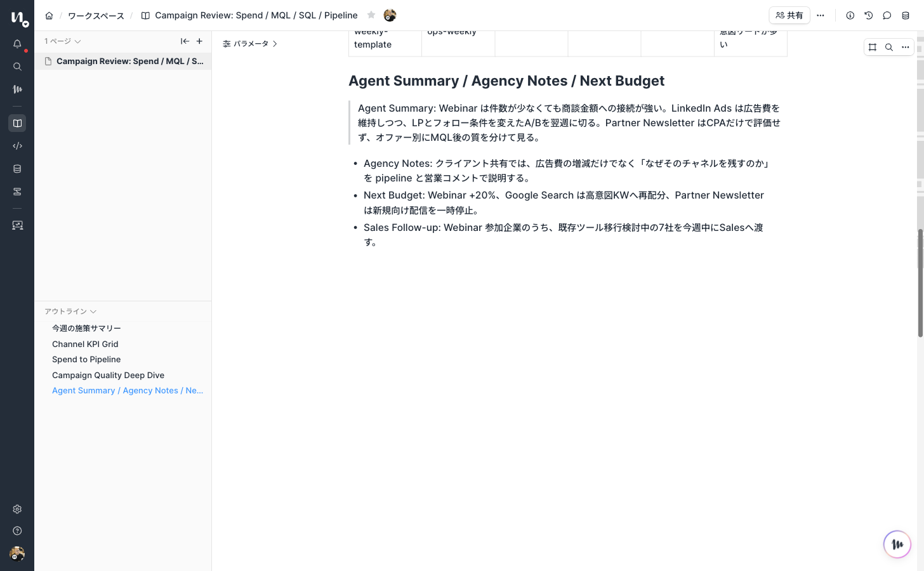Jump to 今週の施策サマリー in outline
The width and height of the screenshot is (924, 571).
tap(86, 328)
